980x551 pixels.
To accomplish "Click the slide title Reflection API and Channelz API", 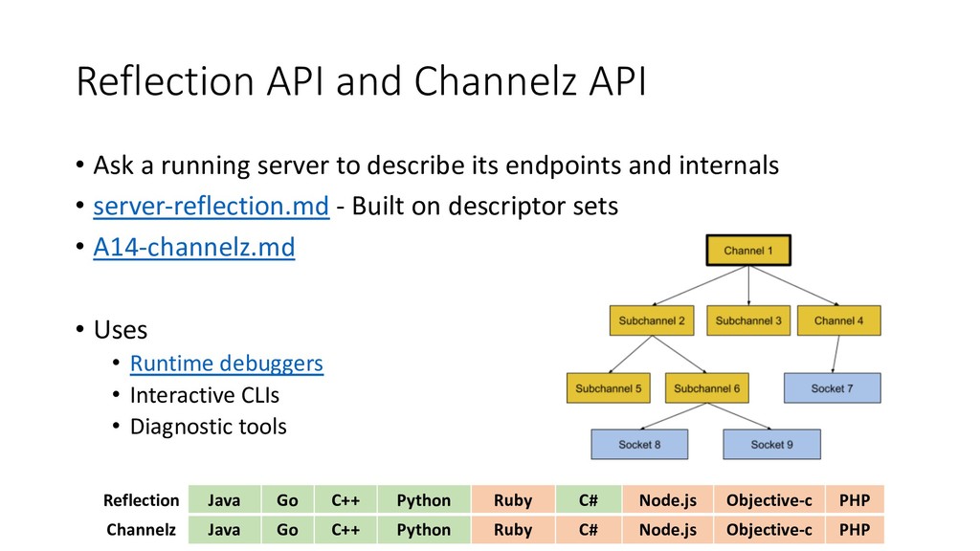I will 361,81.
